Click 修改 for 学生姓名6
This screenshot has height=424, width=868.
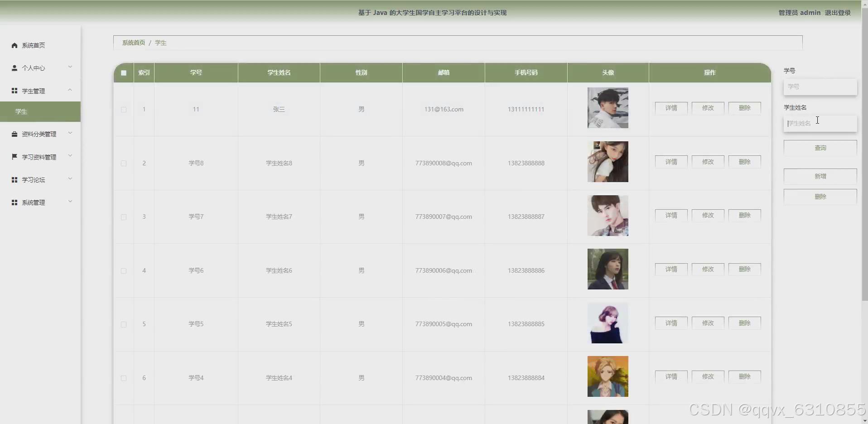point(708,269)
